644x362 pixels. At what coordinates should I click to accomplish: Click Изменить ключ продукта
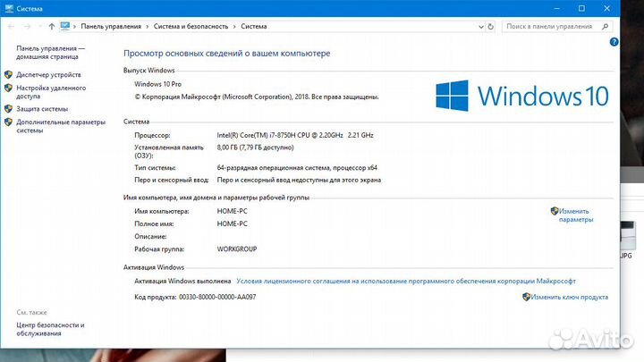569,297
